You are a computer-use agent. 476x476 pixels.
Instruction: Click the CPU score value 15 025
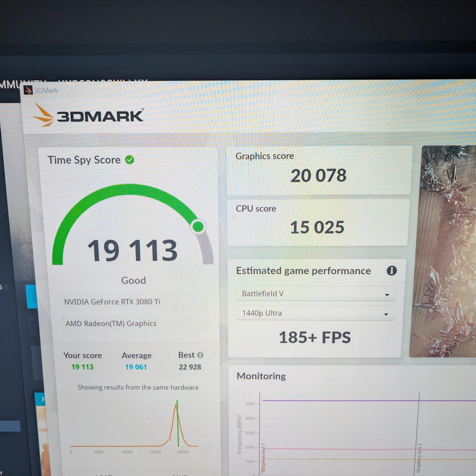[317, 227]
